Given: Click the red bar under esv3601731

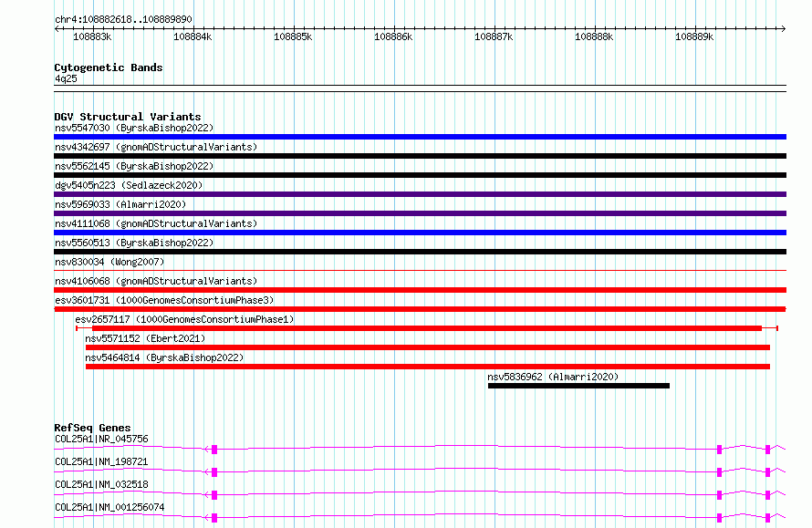Looking at the screenshot, I should (420, 309).
